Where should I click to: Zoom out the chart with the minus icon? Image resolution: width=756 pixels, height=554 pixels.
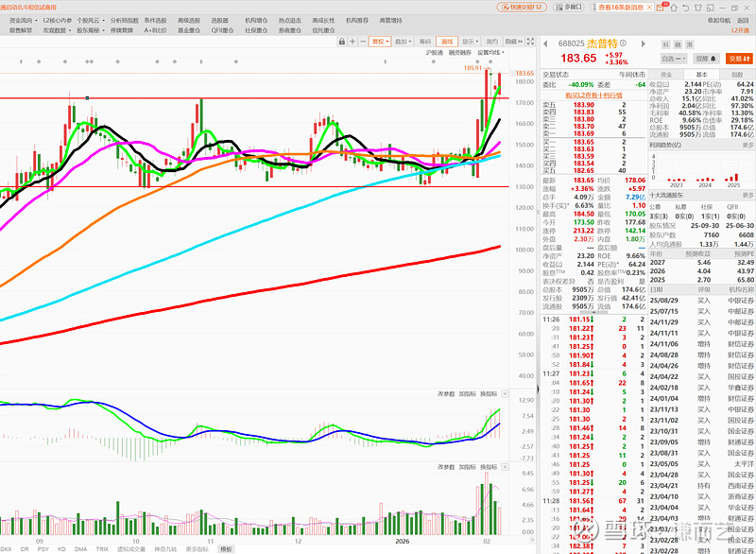pos(363,42)
